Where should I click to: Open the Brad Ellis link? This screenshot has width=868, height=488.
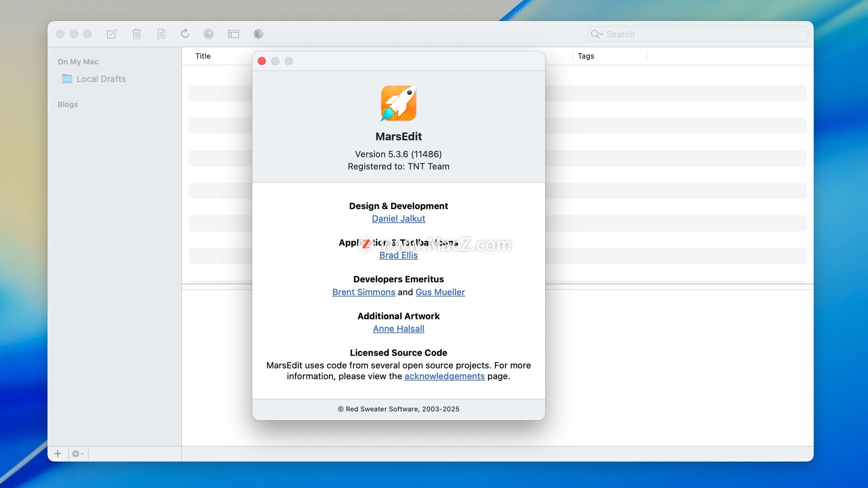[x=398, y=255]
